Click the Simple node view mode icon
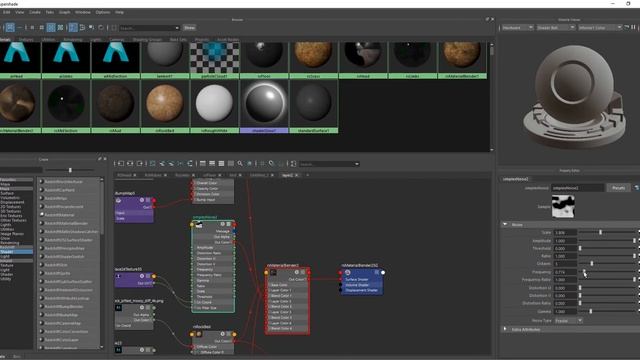This screenshot has height=360, width=640. click(202, 164)
